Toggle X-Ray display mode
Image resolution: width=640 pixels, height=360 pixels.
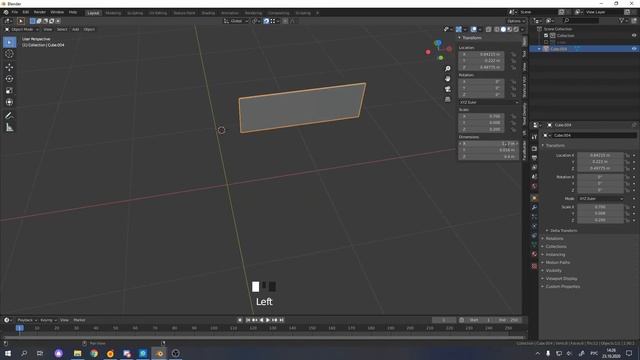pyautogui.click(x=489, y=29)
